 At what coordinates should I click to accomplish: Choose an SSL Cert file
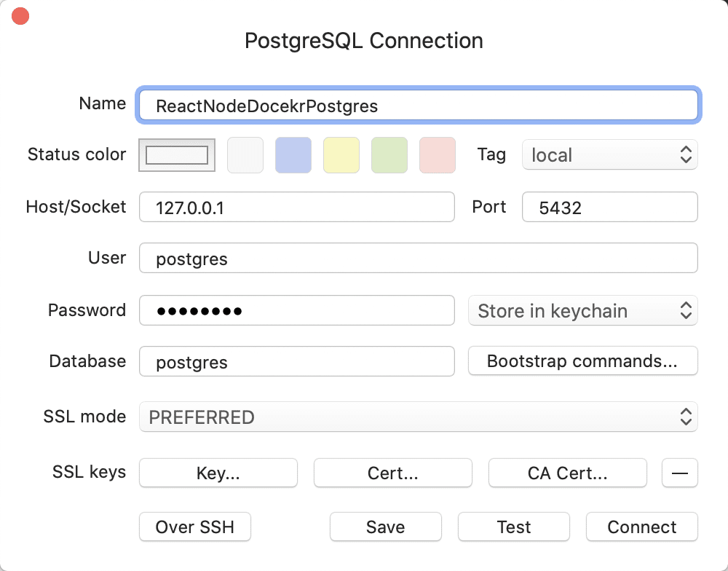click(392, 473)
